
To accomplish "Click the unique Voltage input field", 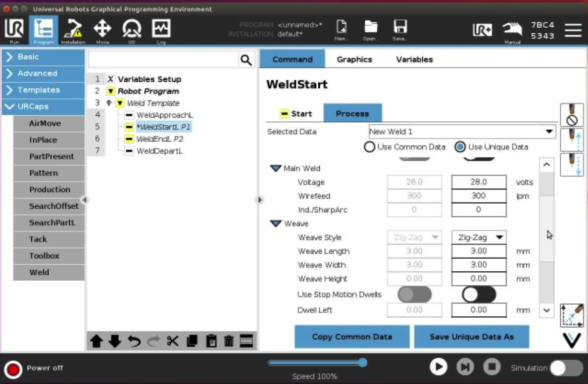I will click(479, 182).
